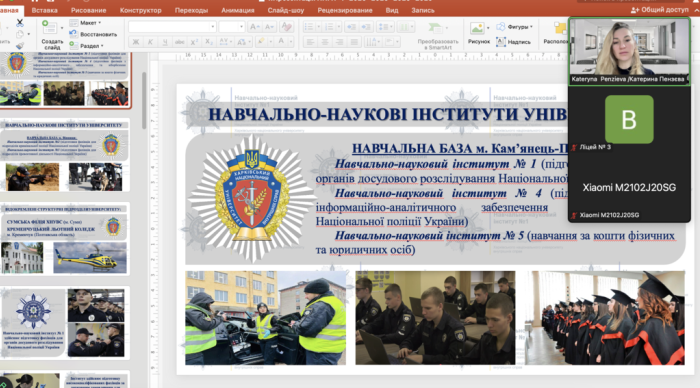Open the Слайд-шоу tab

click(286, 10)
